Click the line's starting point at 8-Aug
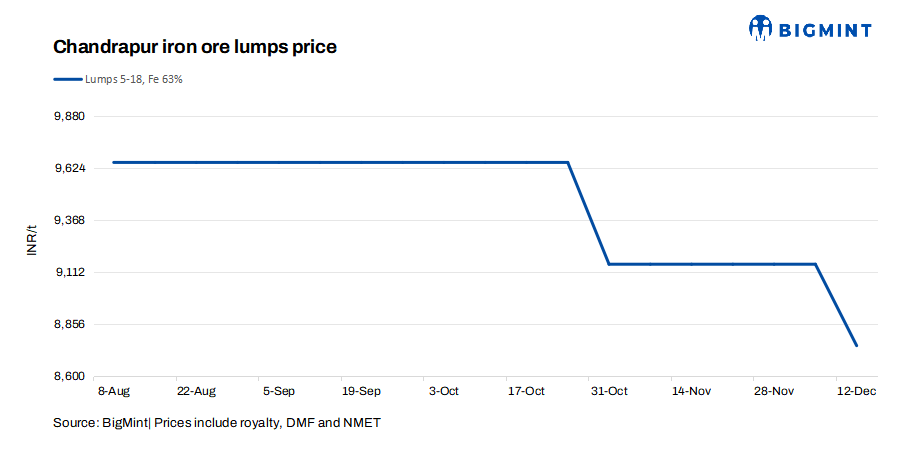This screenshot has width=909, height=455. coord(114,162)
